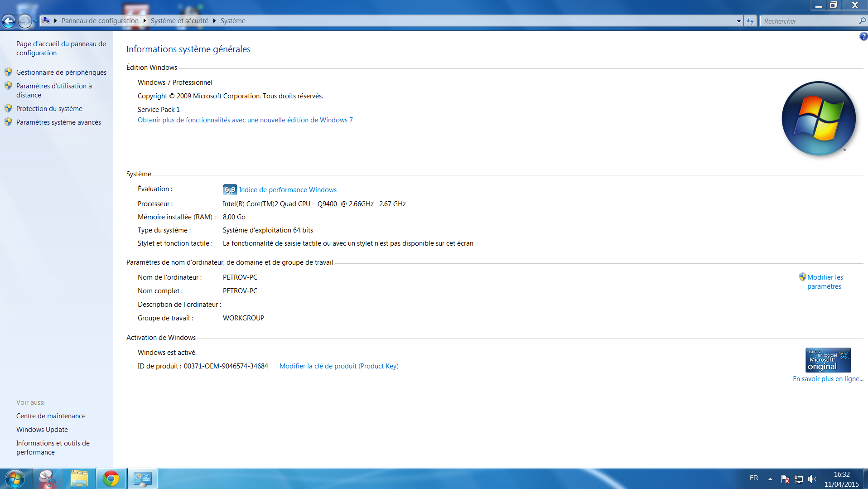Click the volume speaker tray icon

(812, 479)
